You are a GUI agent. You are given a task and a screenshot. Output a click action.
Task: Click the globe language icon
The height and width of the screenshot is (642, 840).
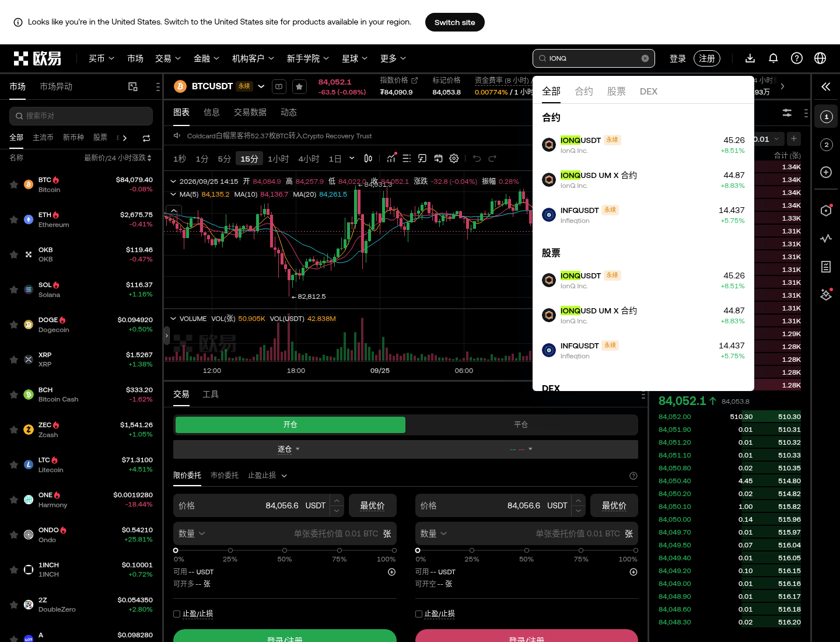(820, 58)
